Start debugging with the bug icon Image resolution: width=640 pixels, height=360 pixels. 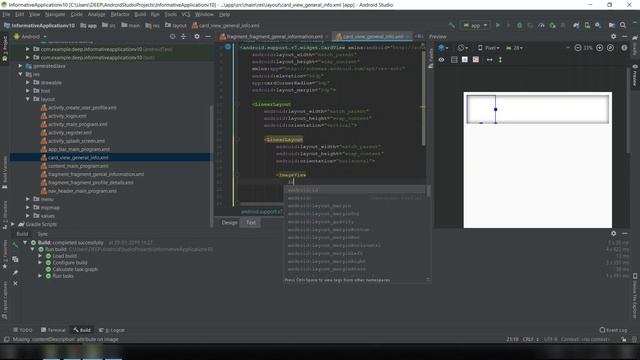point(519,25)
